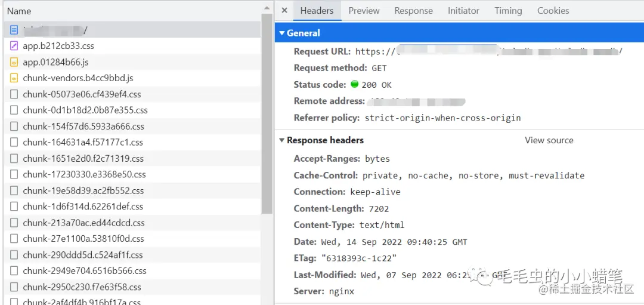644x305 pixels.
Task: Select request chunk-164631a4.f57177c1.css
Action: (132, 142)
